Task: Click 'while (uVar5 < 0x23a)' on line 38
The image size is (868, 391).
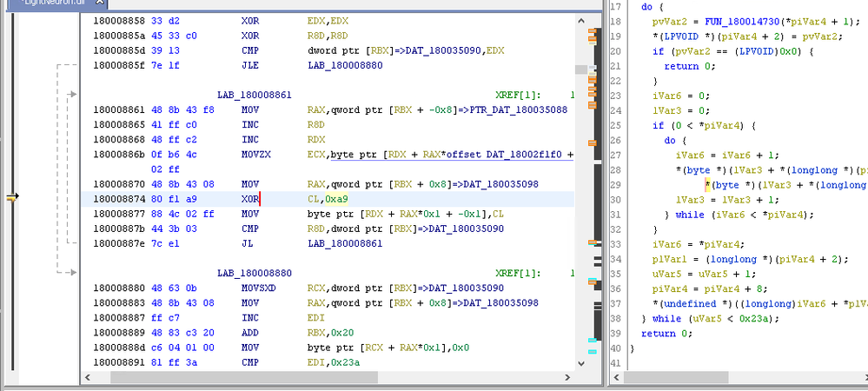Action: tap(716, 319)
